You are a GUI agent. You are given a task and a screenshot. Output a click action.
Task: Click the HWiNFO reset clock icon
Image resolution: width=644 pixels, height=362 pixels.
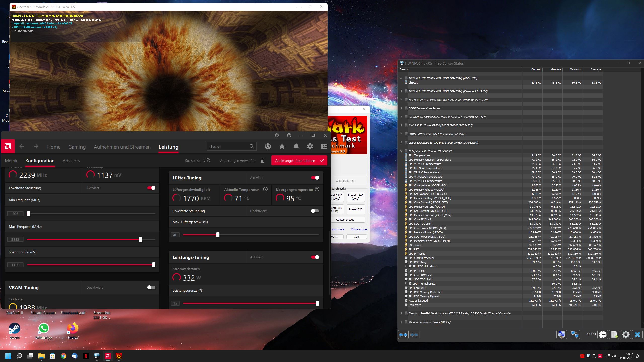pyautogui.click(x=603, y=335)
